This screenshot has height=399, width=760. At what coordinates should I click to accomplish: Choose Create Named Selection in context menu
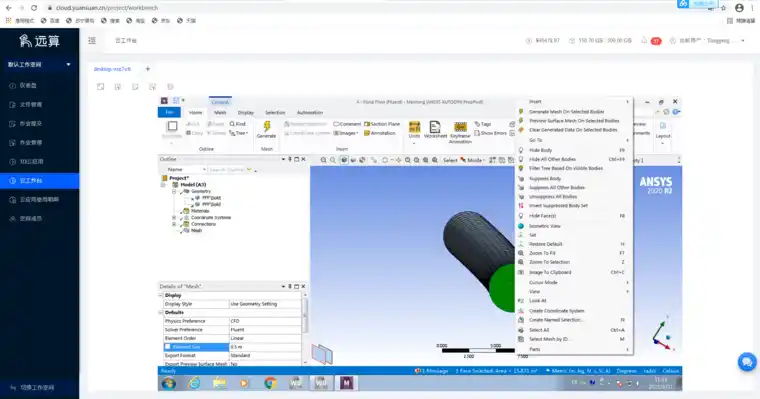coord(573,320)
